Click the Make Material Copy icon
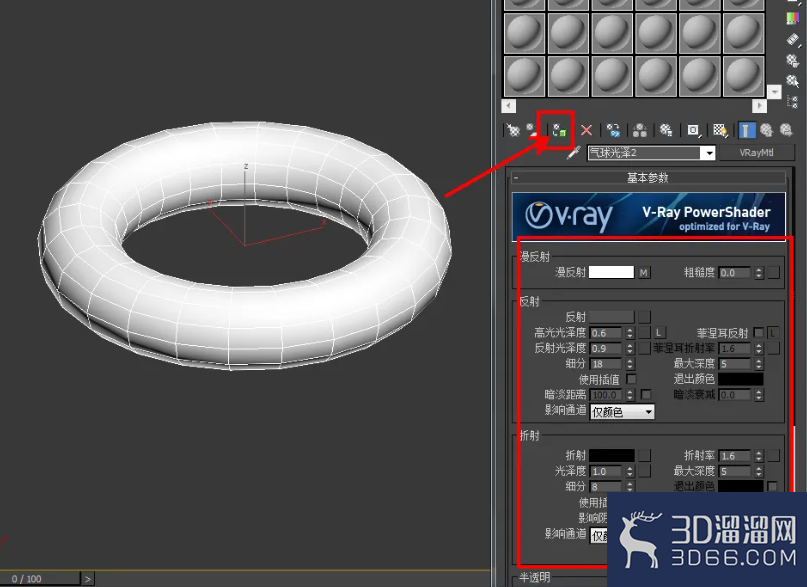807x587 pixels. (x=613, y=130)
